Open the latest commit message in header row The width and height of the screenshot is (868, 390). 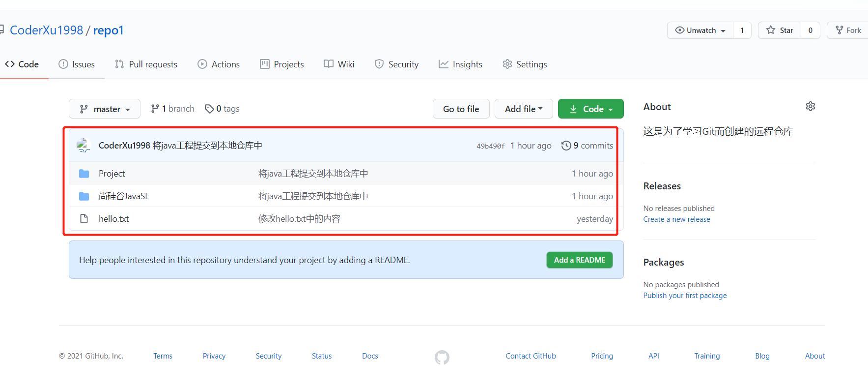pyautogui.click(x=207, y=146)
